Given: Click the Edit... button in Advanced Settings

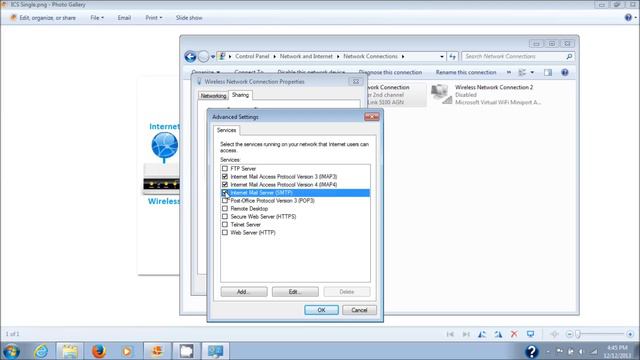Looking at the screenshot, I should [x=295, y=292].
